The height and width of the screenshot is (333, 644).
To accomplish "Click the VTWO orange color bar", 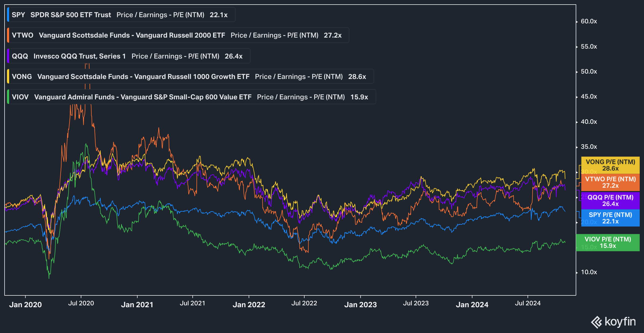I will (8, 35).
